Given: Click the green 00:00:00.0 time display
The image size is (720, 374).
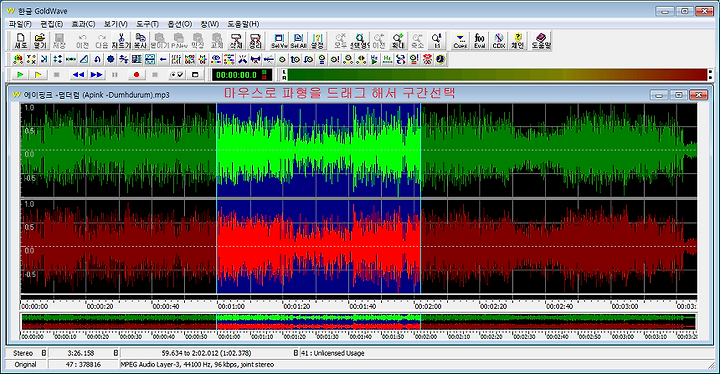Looking at the screenshot, I should 242,75.
